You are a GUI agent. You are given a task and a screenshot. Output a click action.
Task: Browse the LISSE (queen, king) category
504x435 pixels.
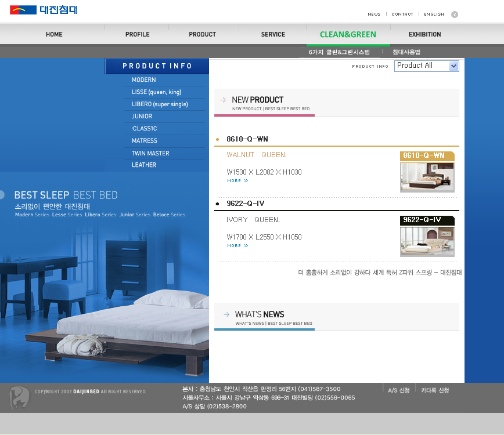click(157, 92)
